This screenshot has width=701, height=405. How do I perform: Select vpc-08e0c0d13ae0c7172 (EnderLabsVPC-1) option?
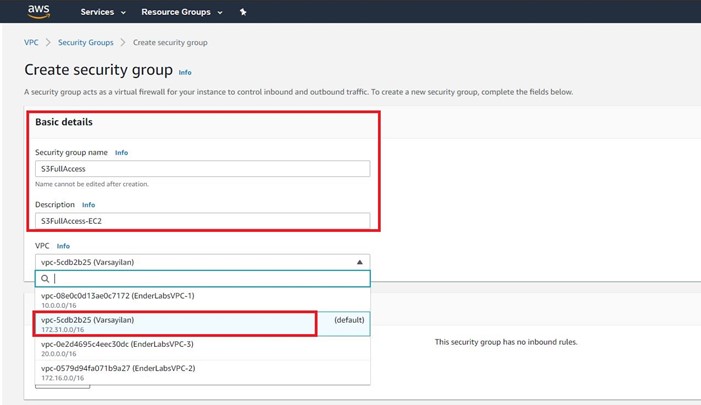203,300
